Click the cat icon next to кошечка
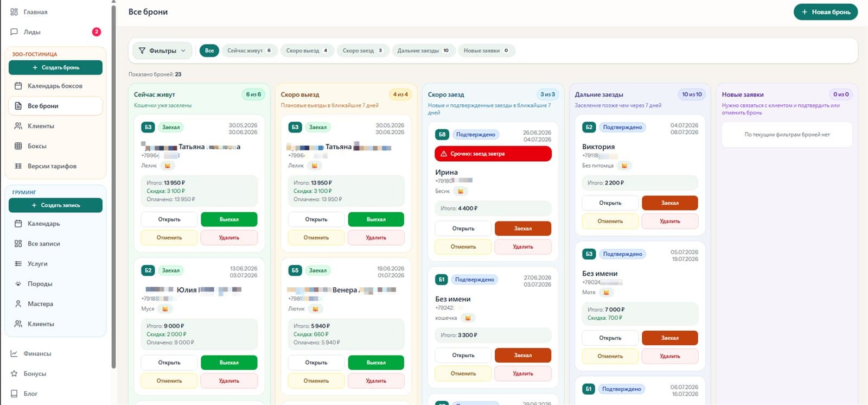This screenshot has width=868, height=405. [468, 318]
